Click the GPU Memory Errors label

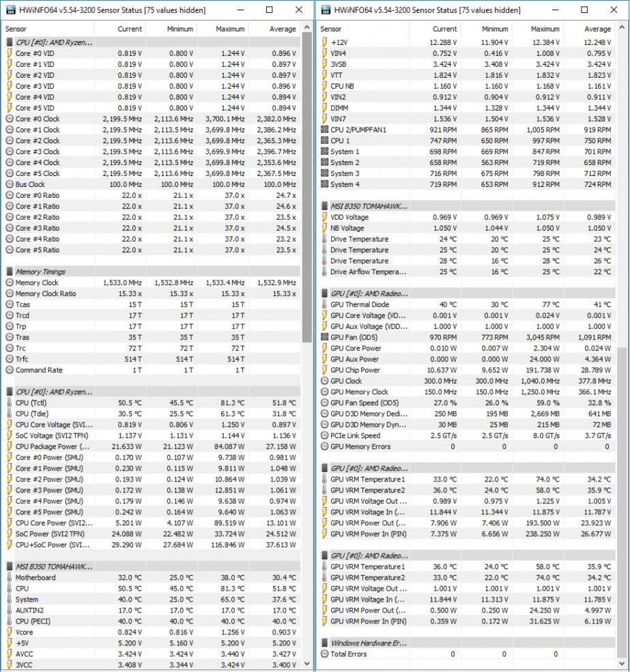[x=360, y=446]
